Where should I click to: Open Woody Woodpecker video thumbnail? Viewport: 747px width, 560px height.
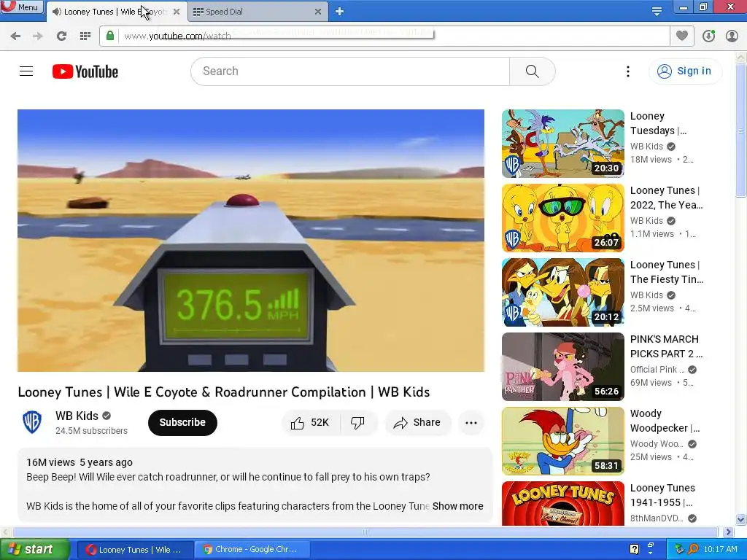click(x=562, y=441)
